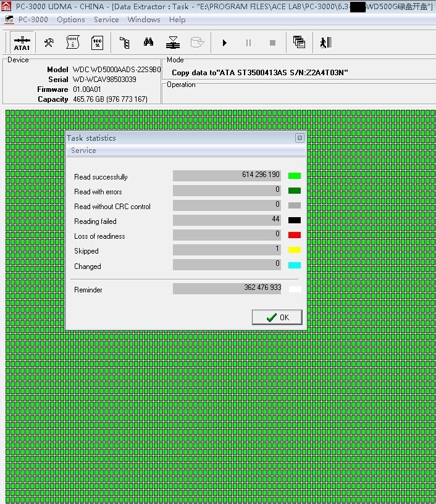Click OK in Task statistics dialog
436x504 pixels.
[277, 317]
